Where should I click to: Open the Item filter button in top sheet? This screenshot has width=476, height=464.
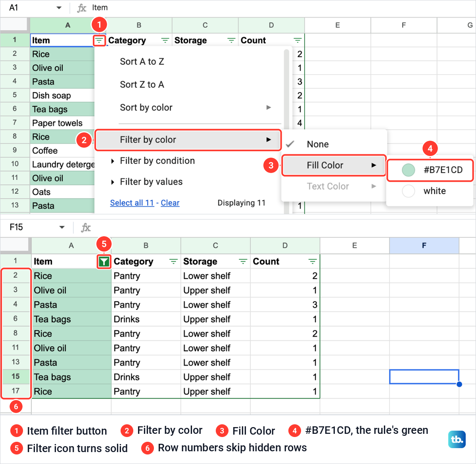coord(99,40)
